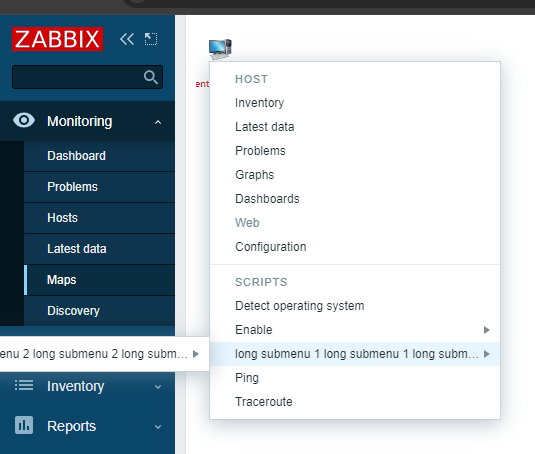Collapse sidebar with double-chevron icon
The image size is (535, 454).
pos(127,39)
